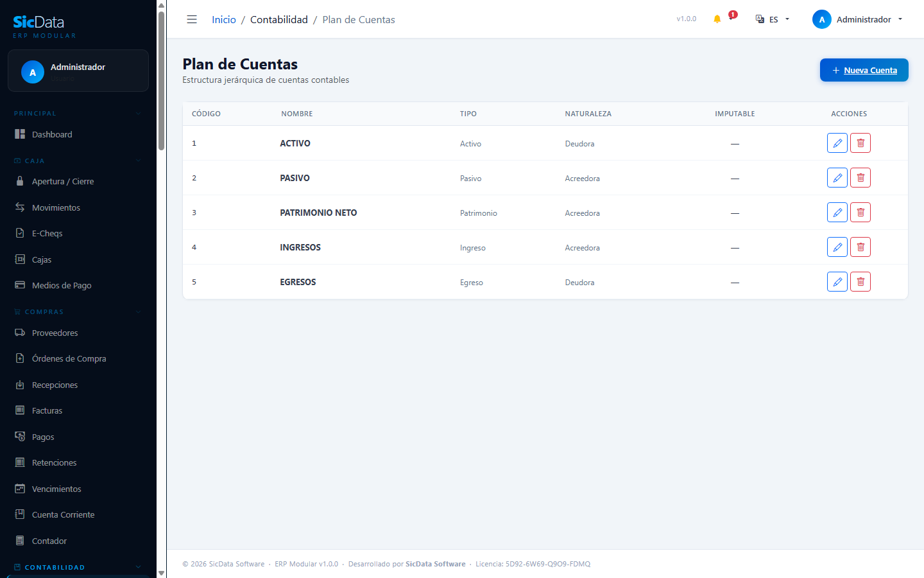Click the Movimientos arrows icon
Screen dimensions: 924x578
(20, 207)
